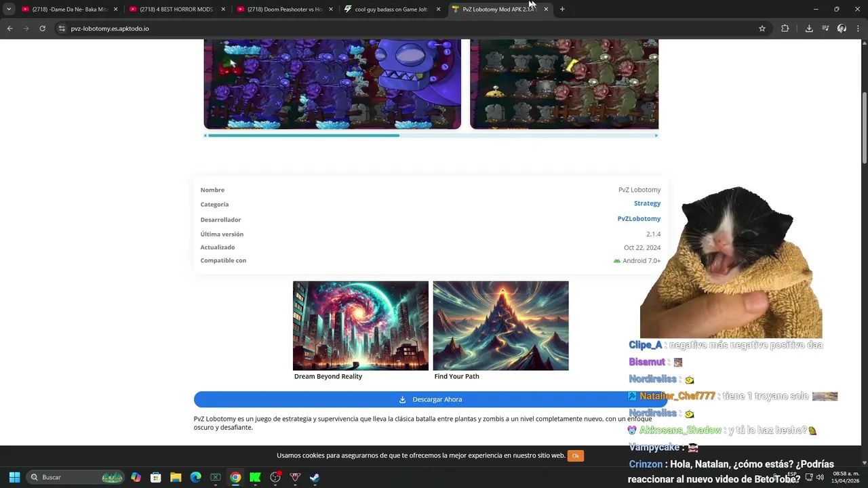Open a new browser tab

(x=562, y=9)
